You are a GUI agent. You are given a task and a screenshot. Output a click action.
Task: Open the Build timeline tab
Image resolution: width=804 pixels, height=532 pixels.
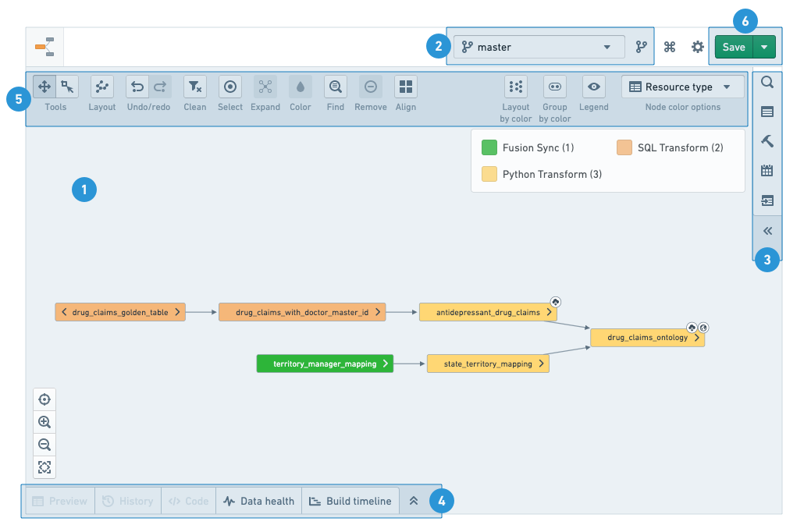pos(350,501)
